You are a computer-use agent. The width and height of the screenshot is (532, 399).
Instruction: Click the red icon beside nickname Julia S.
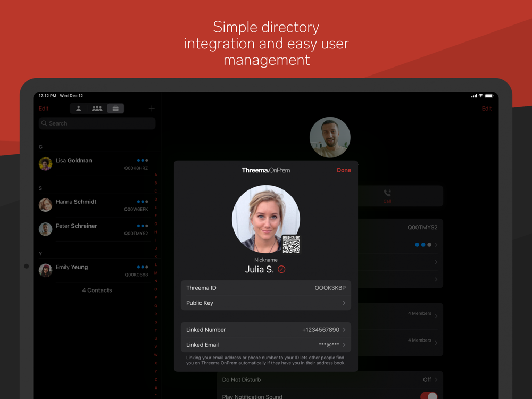click(x=281, y=269)
